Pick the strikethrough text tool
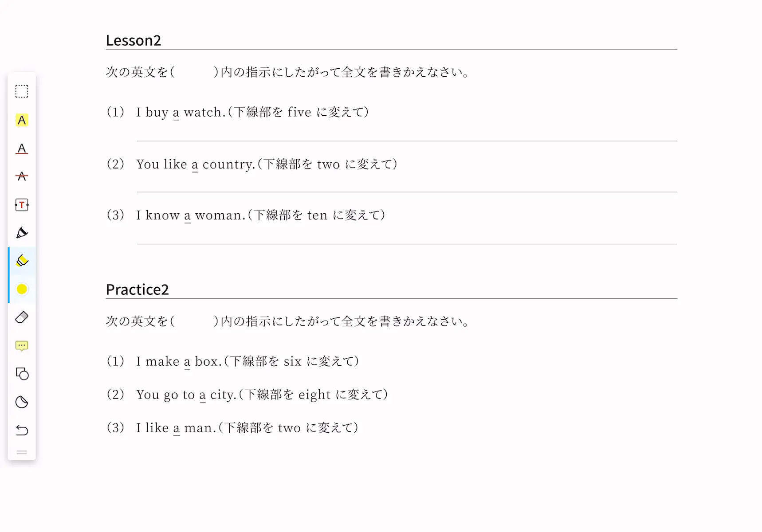Viewport: 762px width, 532px height. [x=22, y=176]
